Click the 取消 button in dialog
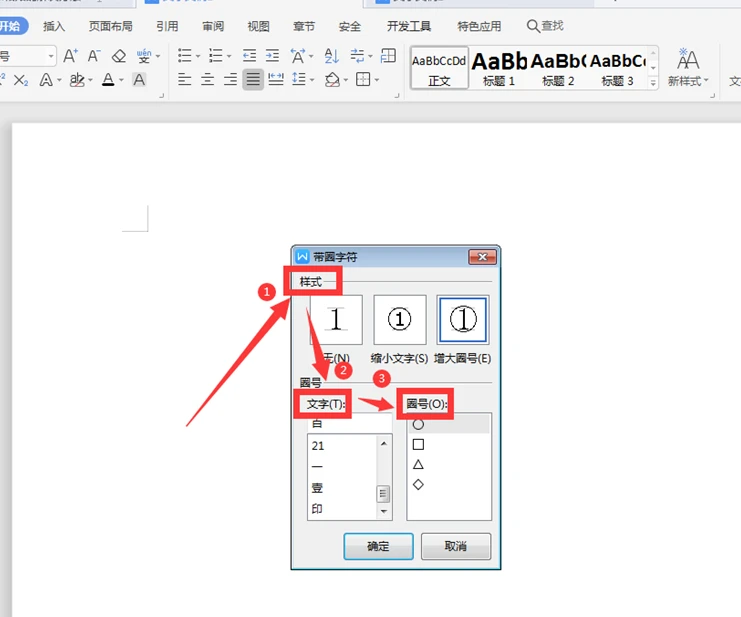 [x=456, y=546]
